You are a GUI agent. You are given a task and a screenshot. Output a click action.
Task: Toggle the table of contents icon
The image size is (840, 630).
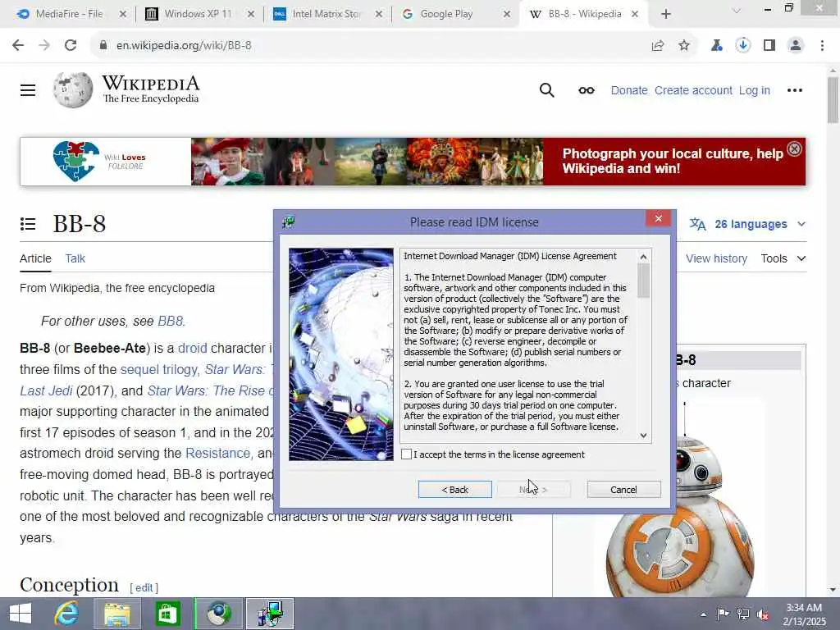point(28,224)
